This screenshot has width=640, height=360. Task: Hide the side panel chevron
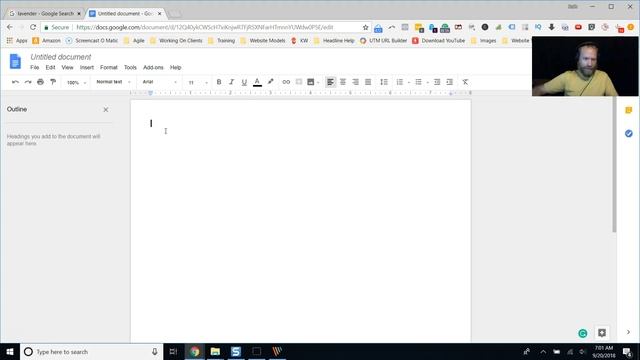629,332
